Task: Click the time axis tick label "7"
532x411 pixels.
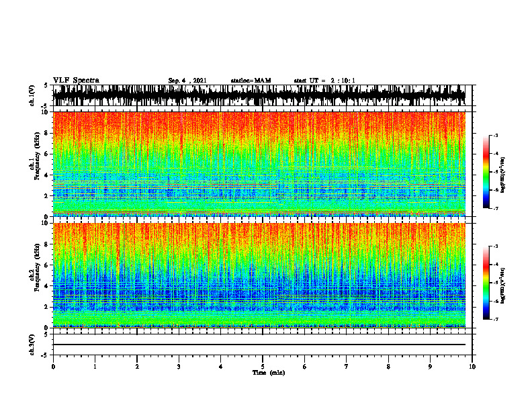Action: point(347,367)
